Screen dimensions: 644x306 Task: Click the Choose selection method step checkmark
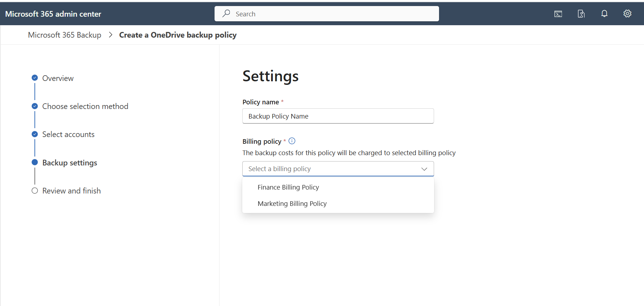click(x=35, y=106)
